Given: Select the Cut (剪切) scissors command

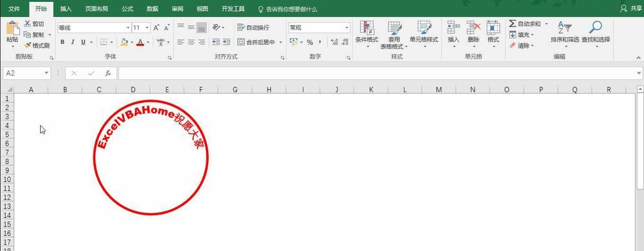Looking at the screenshot, I should pyautogui.click(x=34, y=24).
